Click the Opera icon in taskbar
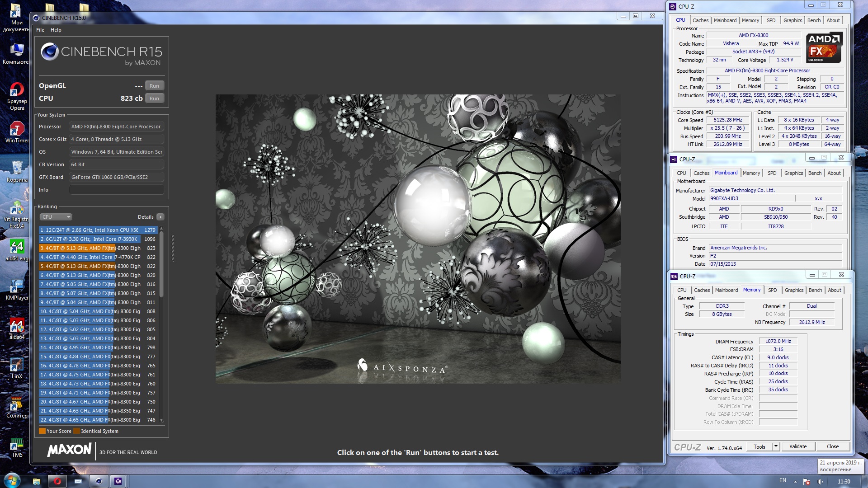Viewport: 868px width, 488px height. pos(57,481)
